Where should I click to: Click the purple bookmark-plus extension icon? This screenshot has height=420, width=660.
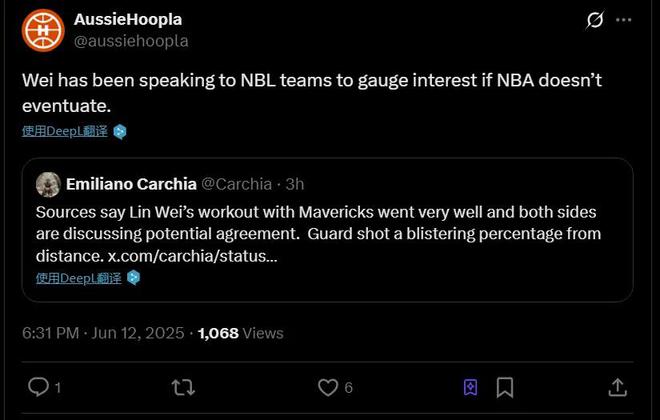click(470, 386)
